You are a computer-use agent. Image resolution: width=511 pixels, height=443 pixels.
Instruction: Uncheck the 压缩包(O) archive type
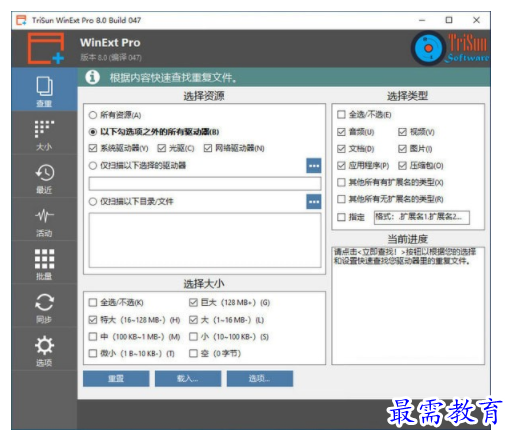421,166
